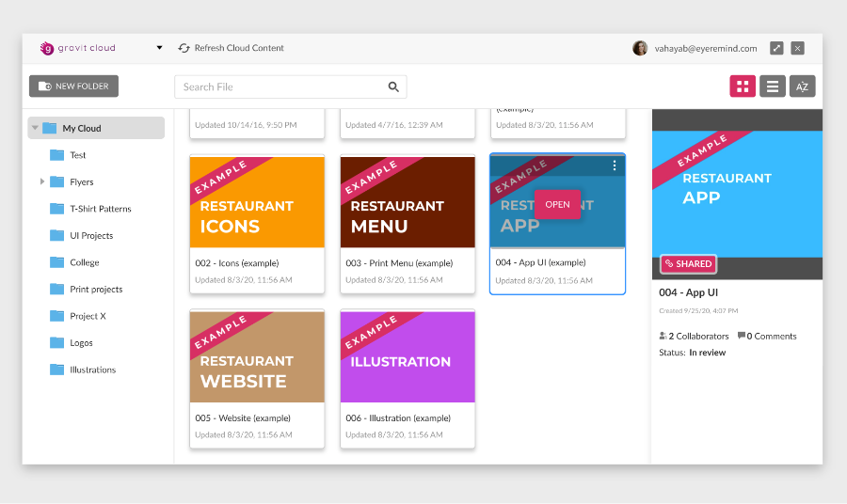Expand the Flyers folder
Screen dimensions: 847x504
pyautogui.click(x=42, y=181)
